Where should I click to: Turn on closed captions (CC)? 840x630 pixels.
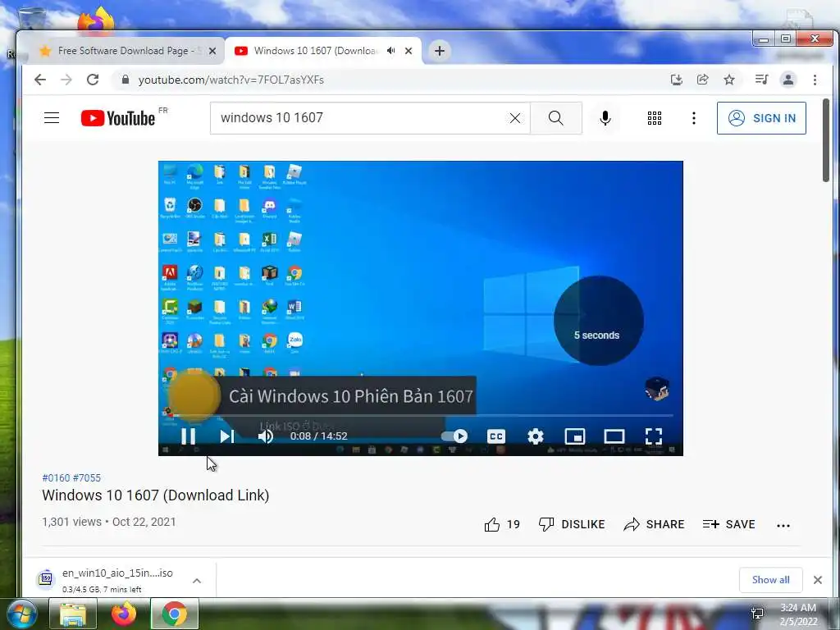click(x=496, y=436)
